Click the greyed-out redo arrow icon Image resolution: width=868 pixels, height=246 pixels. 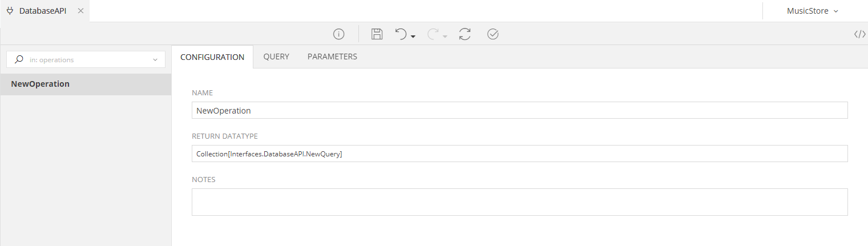433,34
